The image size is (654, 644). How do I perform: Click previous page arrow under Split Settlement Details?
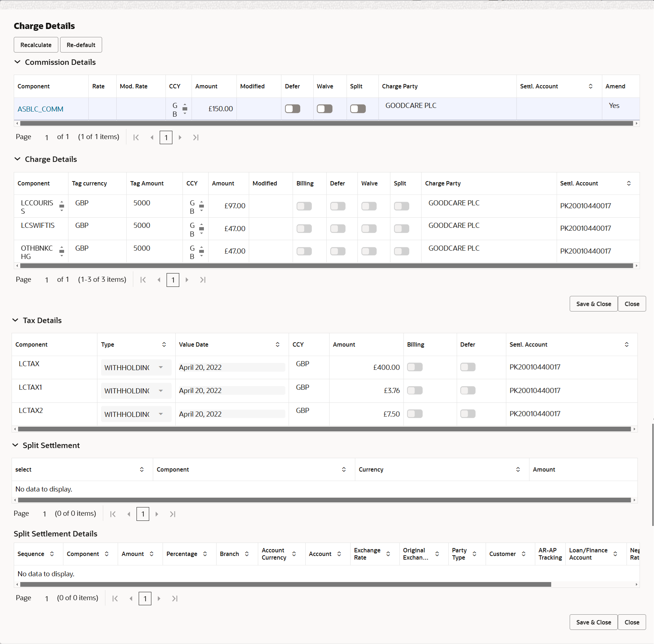tap(131, 598)
